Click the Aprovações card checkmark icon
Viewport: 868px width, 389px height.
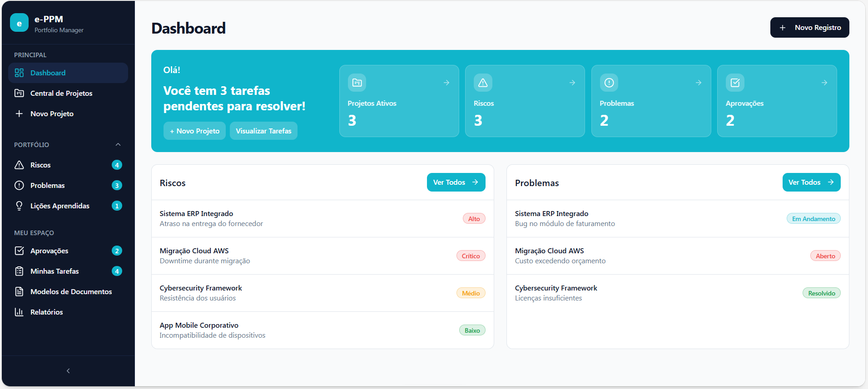(x=735, y=83)
